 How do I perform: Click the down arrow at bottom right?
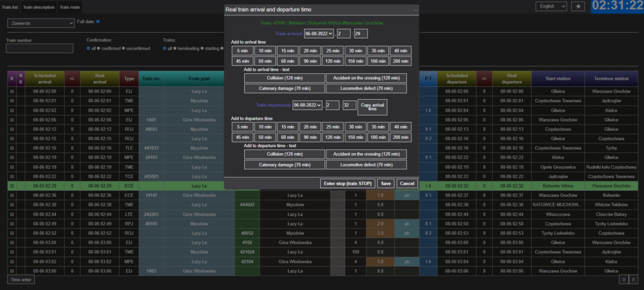[x=623, y=280]
